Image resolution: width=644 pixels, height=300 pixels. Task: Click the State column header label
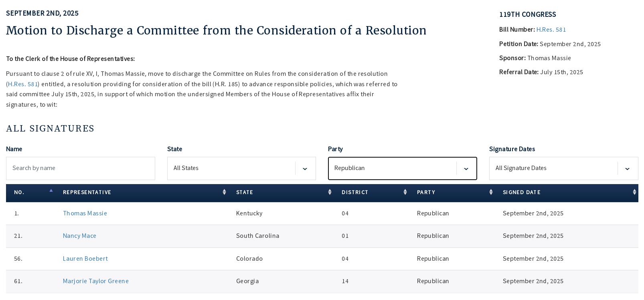(x=245, y=193)
